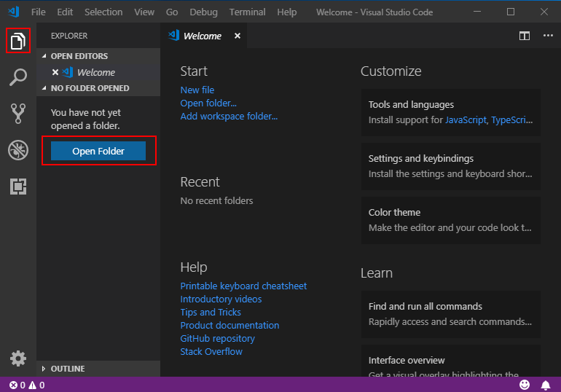The width and height of the screenshot is (561, 392).
Task: Open the Selection menu
Action: coord(103,12)
